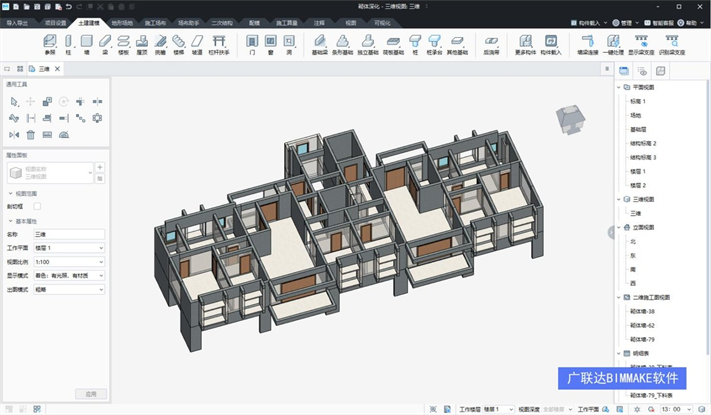
Task: Select the 梁 beam tool
Action: tap(105, 45)
